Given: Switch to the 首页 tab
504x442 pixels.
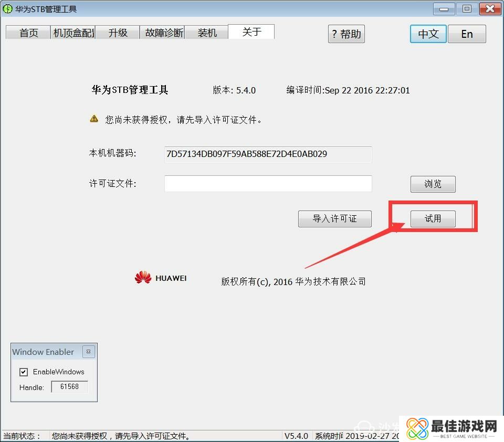Looking at the screenshot, I should (28, 33).
